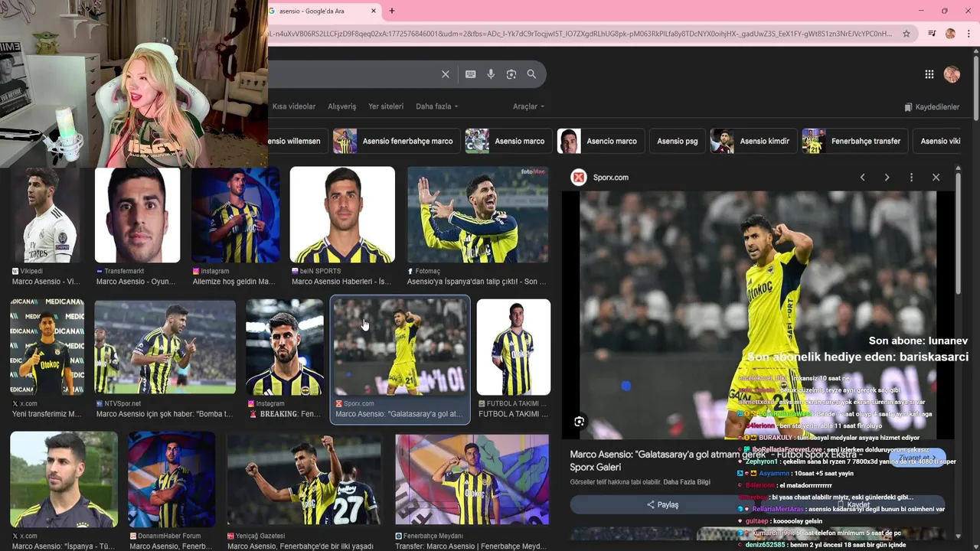Open preview panel more options menu

click(911, 178)
